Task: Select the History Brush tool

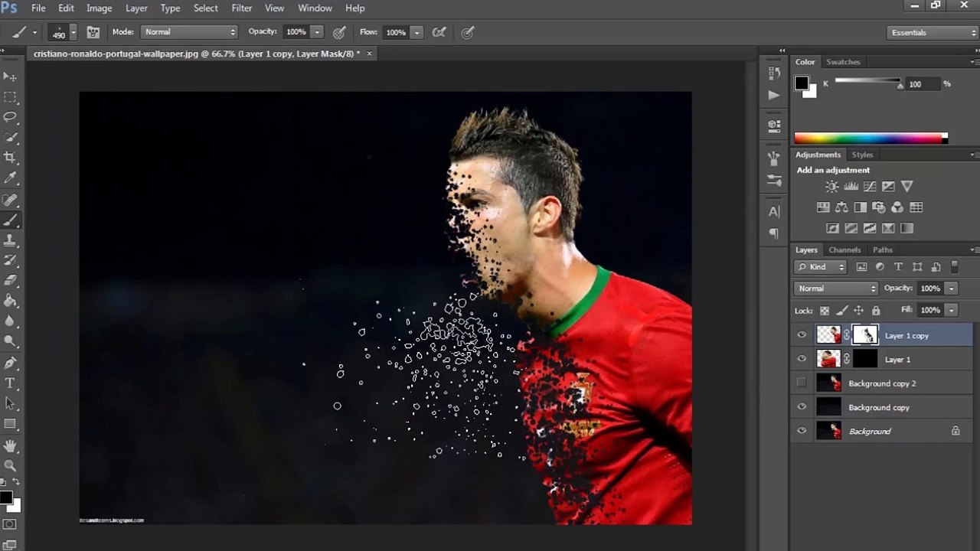Action: 10,260
